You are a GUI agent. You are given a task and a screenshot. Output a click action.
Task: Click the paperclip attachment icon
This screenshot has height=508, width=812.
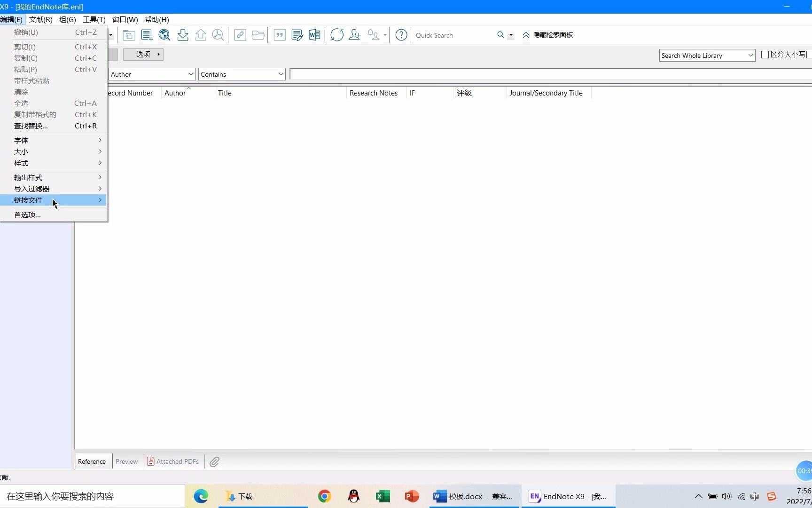point(214,462)
